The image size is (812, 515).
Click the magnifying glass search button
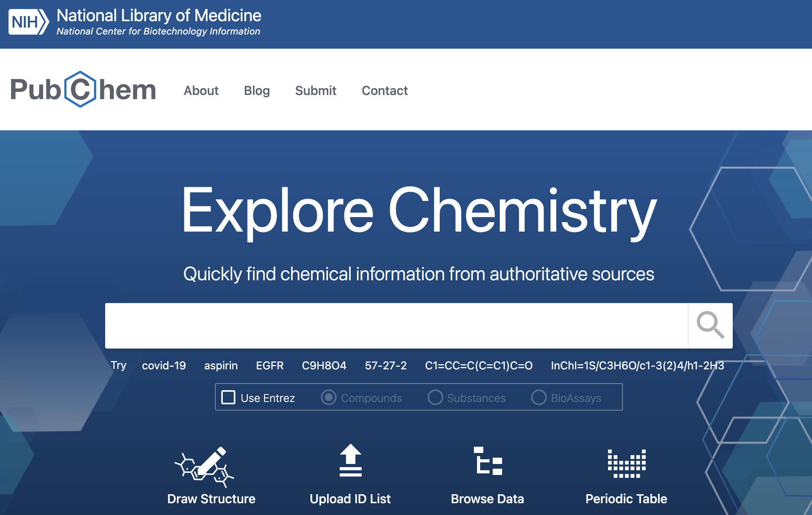pyautogui.click(x=710, y=325)
